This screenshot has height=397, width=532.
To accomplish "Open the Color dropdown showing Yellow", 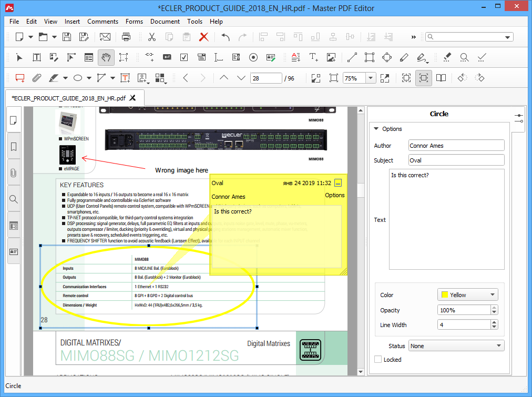I will pos(467,294).
